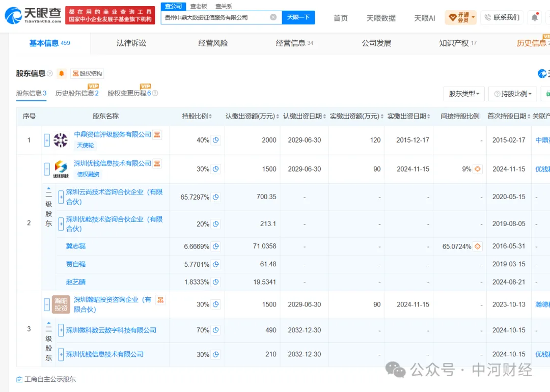This screenshot has width=550, height=392.
Task: Select the 历史股东信息 2 sub-tab
Action: coord(77,93)
